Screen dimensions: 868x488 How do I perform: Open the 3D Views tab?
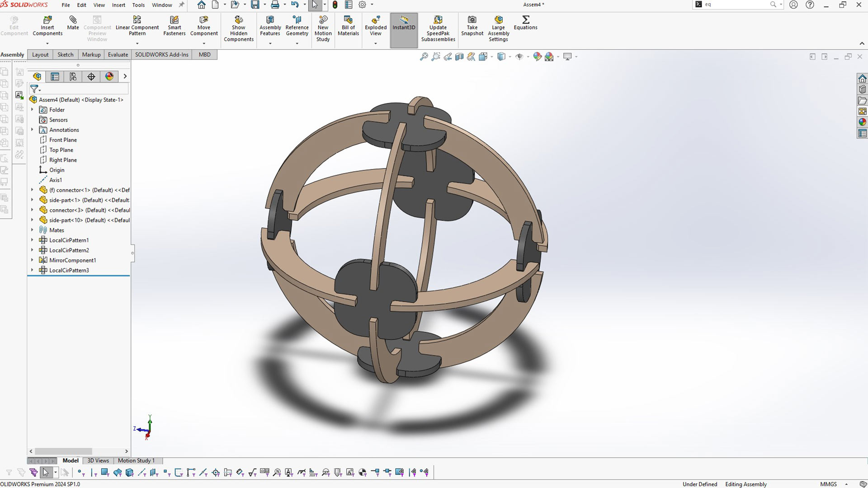pyautogui.click(x=98, y=460)
